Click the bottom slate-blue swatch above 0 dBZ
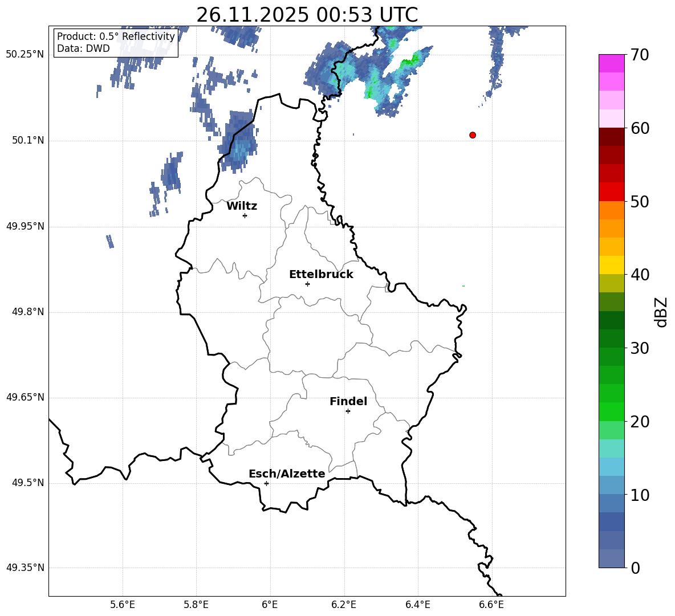 point(612,558)
